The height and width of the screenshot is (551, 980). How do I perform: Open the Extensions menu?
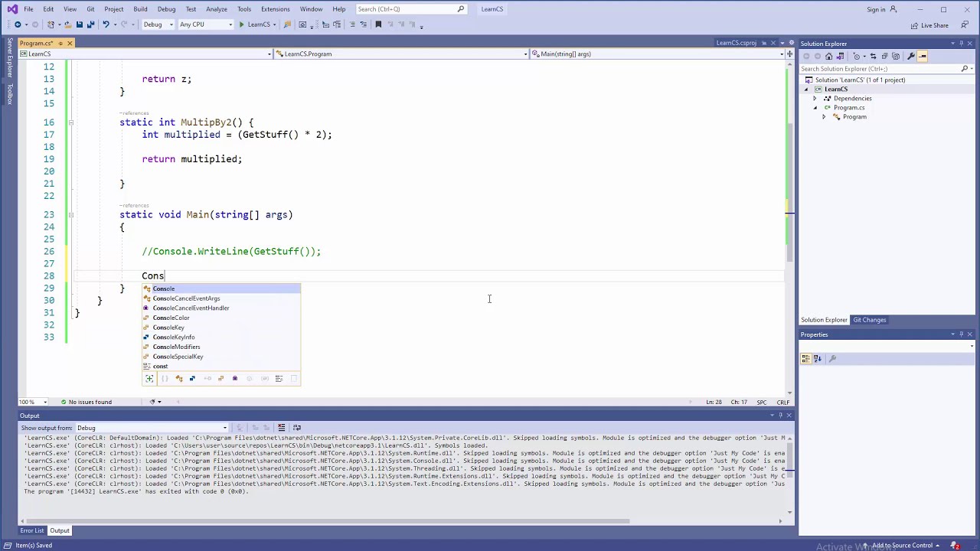click(275, 9)
